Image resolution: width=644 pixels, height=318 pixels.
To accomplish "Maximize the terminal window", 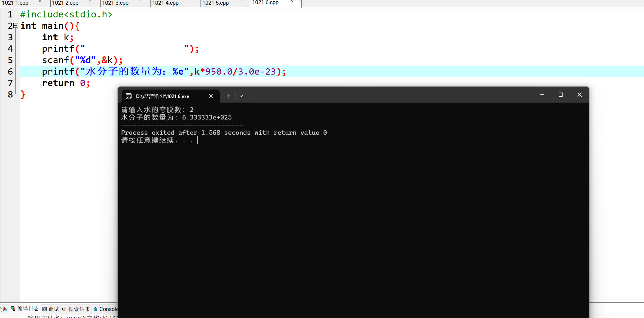I will click(x=561, y=95).
